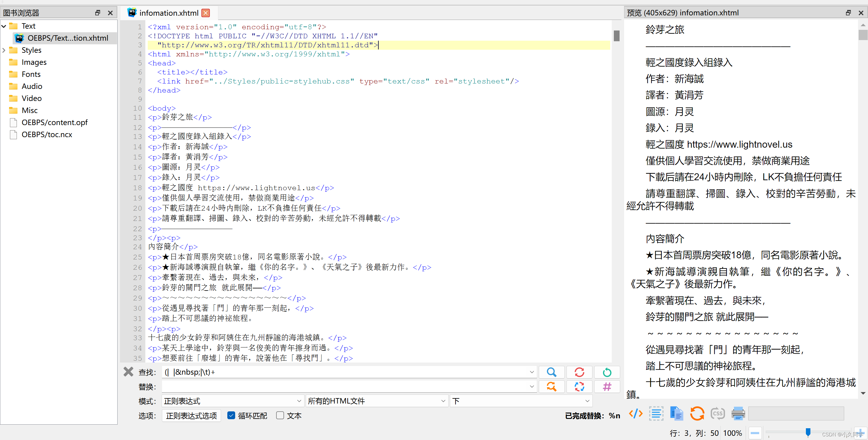This screenshot has width=868, height=440.
Task: Enable the 文本 checkbox
Action: 280,415
